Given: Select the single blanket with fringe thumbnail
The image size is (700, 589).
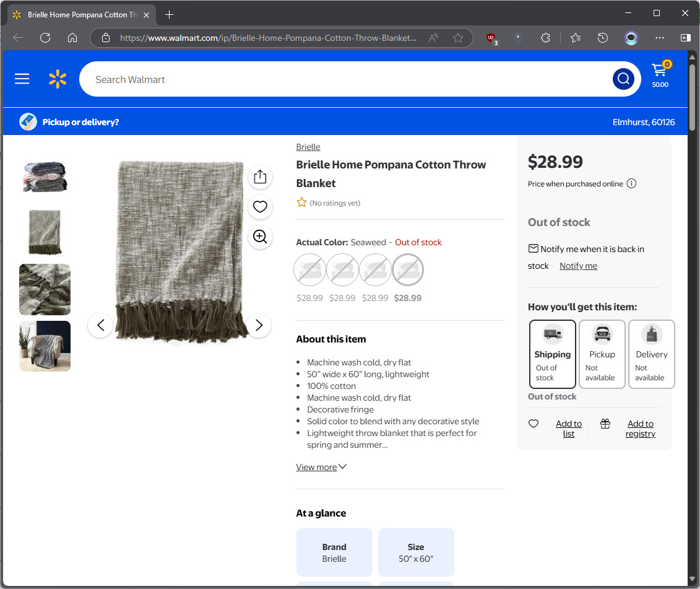Looking at the screenshot, I should [x=45, y=232].
